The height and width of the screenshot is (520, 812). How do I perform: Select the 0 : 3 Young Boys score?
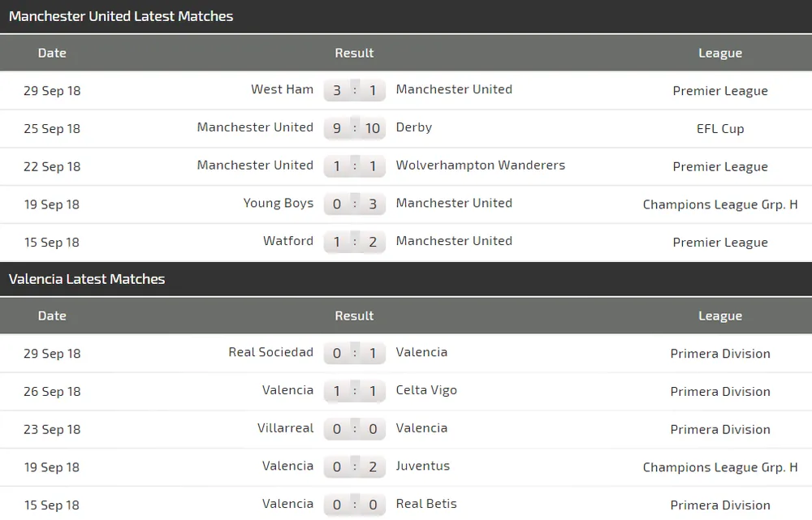point(355,204)
